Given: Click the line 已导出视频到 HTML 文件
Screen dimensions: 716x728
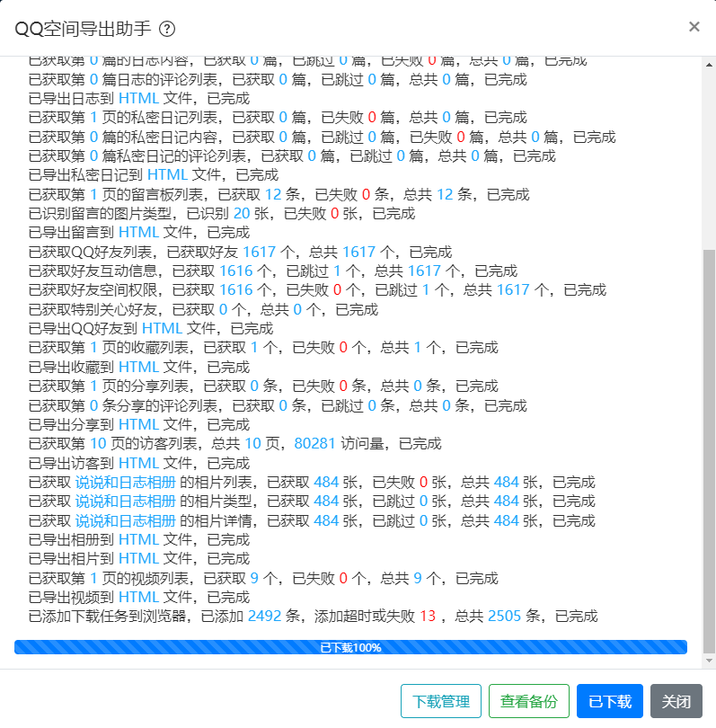Looking at the screenshot, I should (139, 598).
